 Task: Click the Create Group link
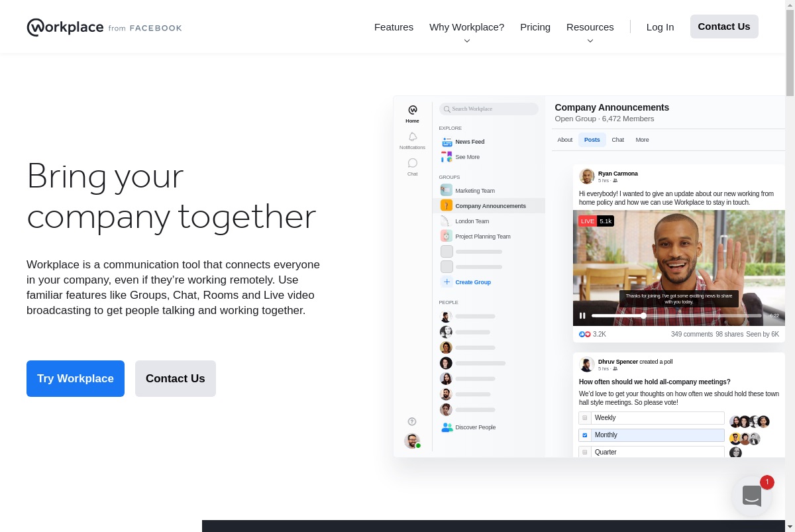coord(473,282)
